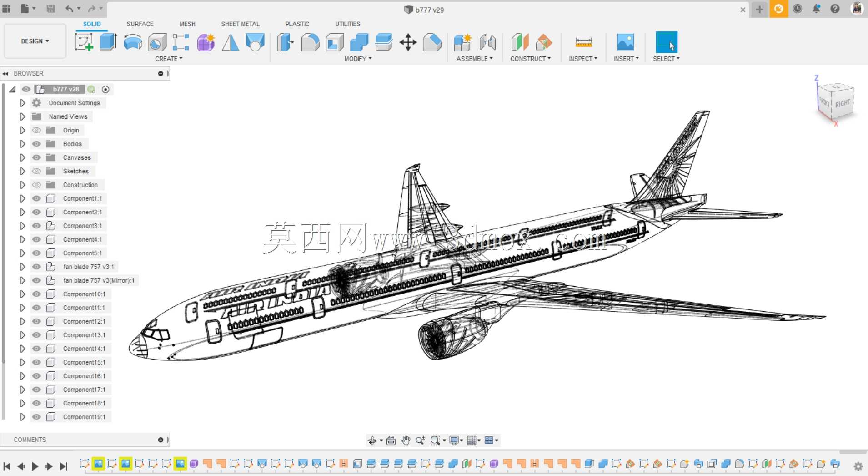
Task: Select the Combine tool
Action: (x=359, y=42)
